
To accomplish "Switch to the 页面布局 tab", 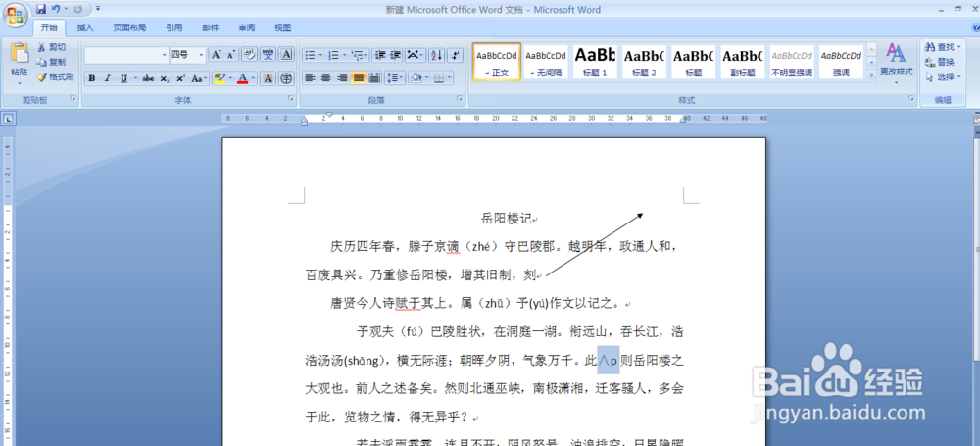I will (x=129, y=27).
